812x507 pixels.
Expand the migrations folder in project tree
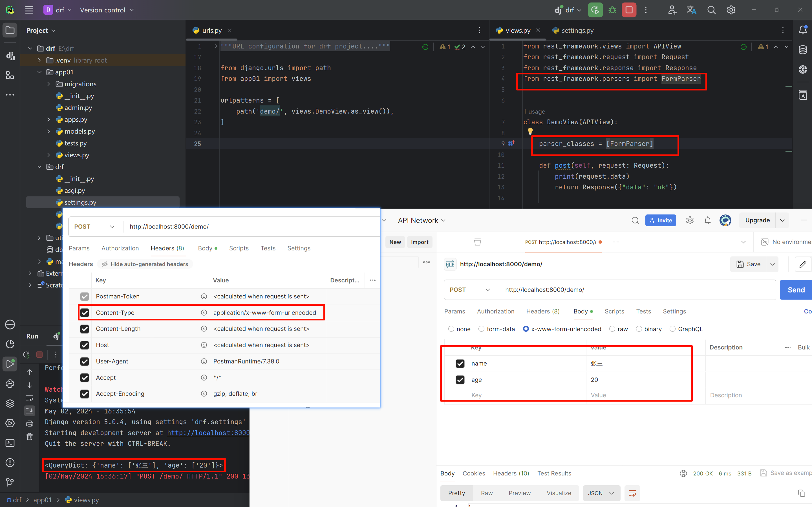coord(48,84)
